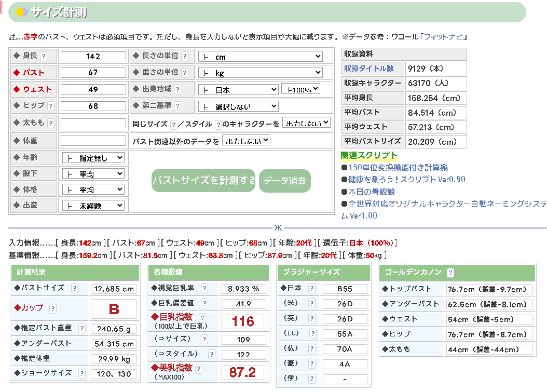Click the help icon next to 身長
547x392 pixels.
pyautogui.click(x=44, y=57)
